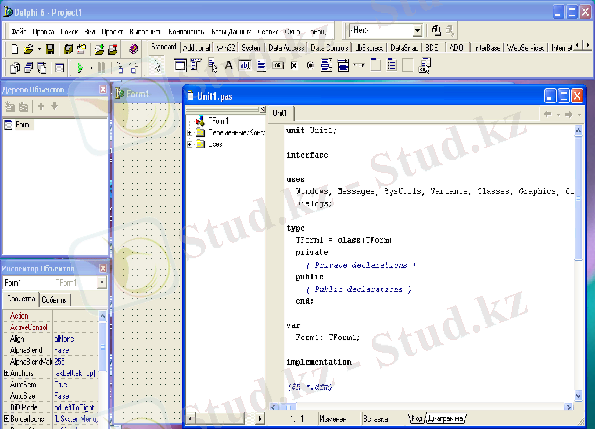Expand the variables/constants folder in Code Explorer
Screen dimensions: 595x429
pos(190,133)
